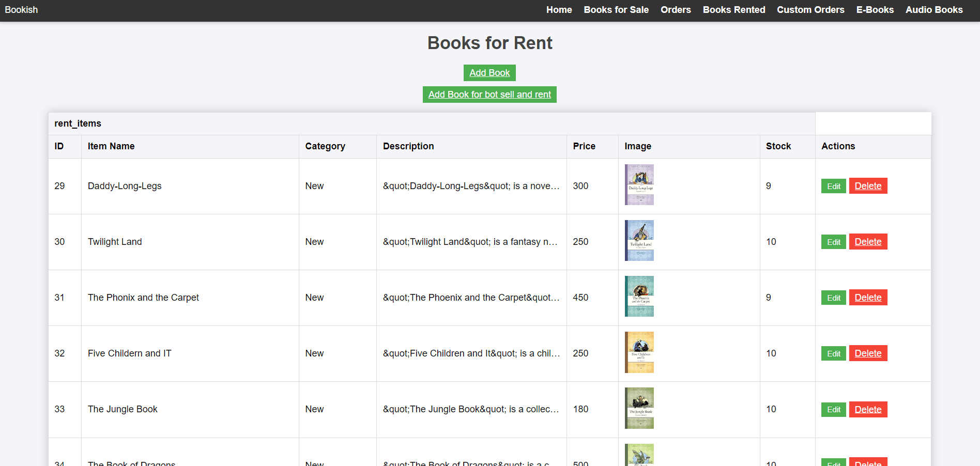Select item name The Phonix and the Carpet
Screen dimensions: 980x466
pyautogui.click(x=143, y=298)
